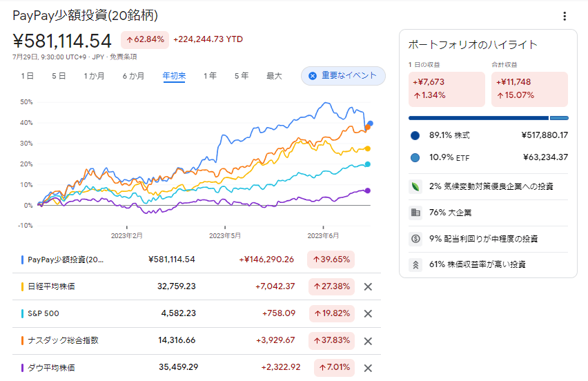Image resolution: width=588 pixels, height=381 pixels.
Task: Remove 日経平均株価 from comparison
Action: click(x=368, y=286)
